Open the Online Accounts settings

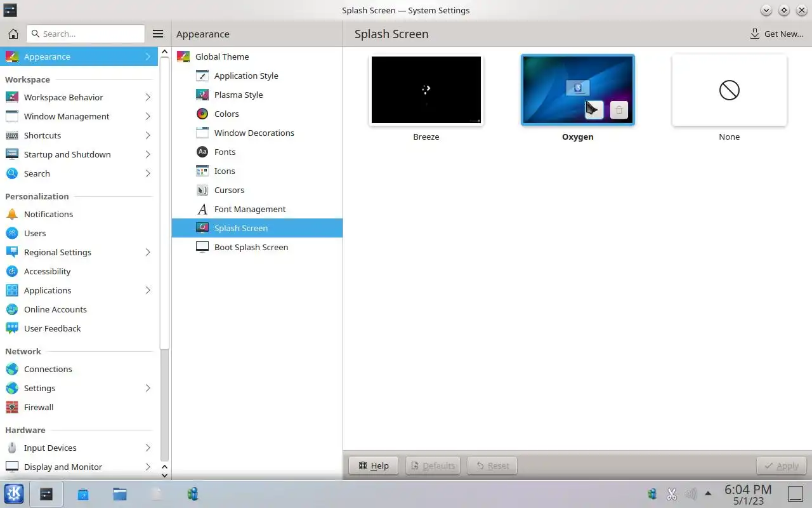(x=79, y=309)
